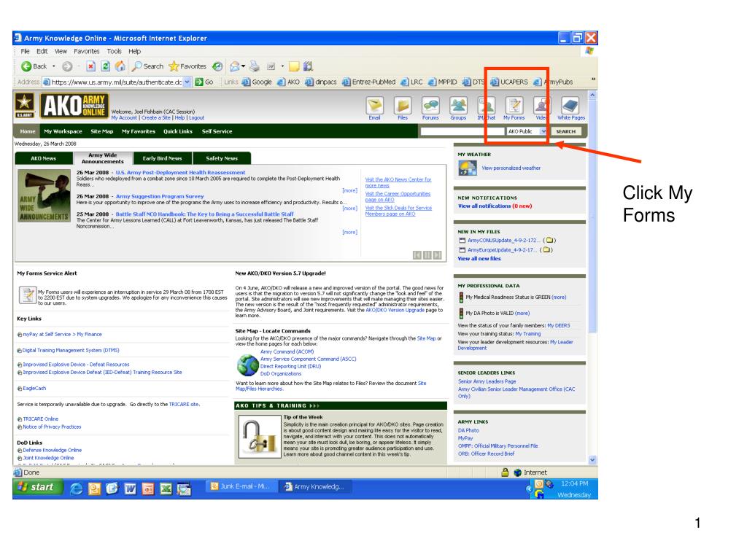The height and width of the screenshot is (560, 747).
Task: Click View personalized weather link
Action: coord(511,168)
